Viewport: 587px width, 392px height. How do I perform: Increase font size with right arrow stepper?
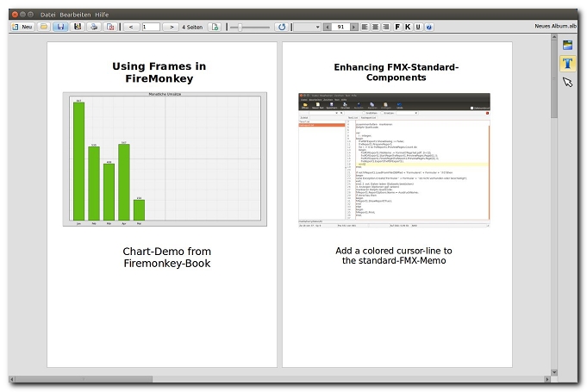click(353, 27)
